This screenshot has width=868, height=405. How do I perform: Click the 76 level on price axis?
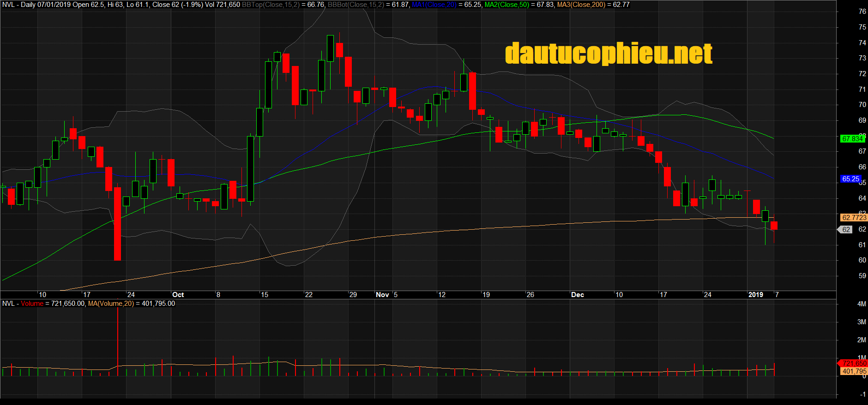click(862, 12)
